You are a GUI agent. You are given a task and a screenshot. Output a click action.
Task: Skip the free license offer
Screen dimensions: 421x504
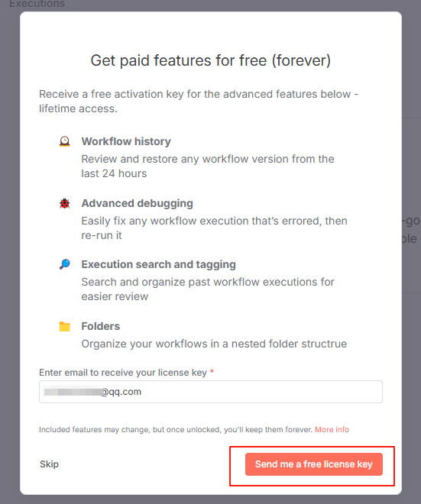49,464
